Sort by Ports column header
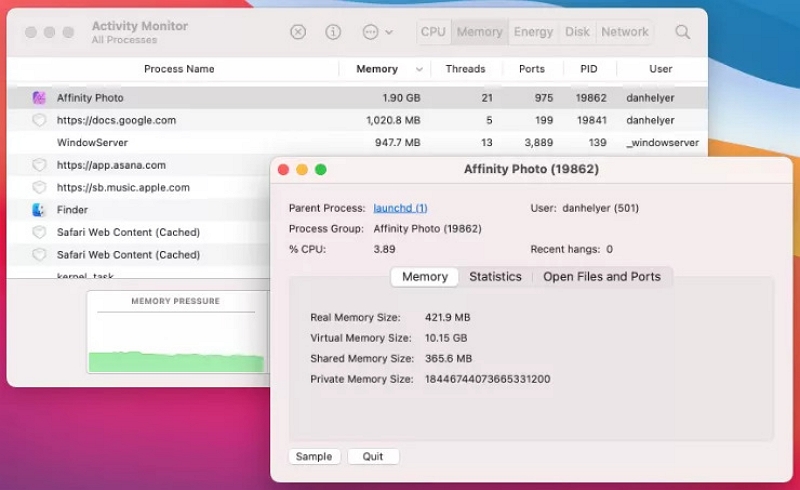The width and height of the screenshot is (800, 490). [532, 69]
